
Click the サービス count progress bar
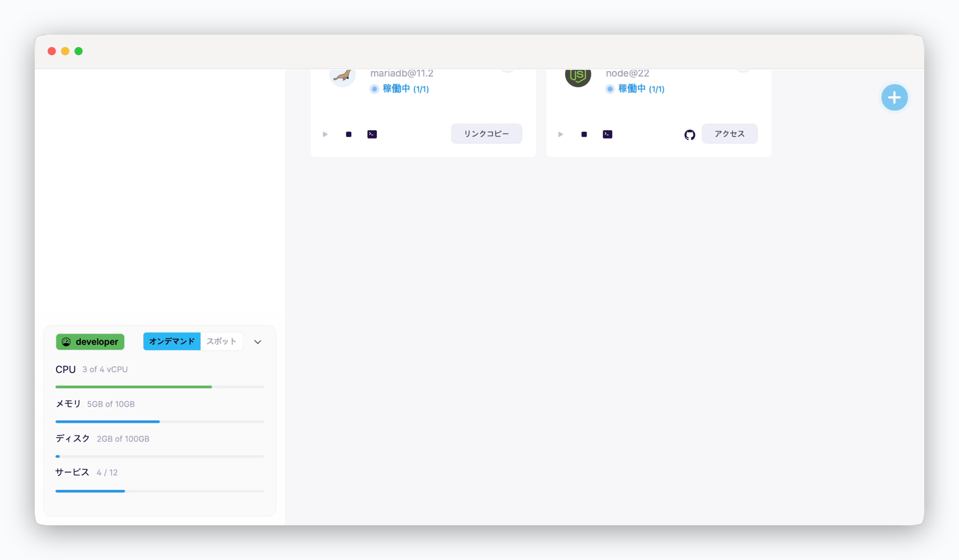point(160,491)
